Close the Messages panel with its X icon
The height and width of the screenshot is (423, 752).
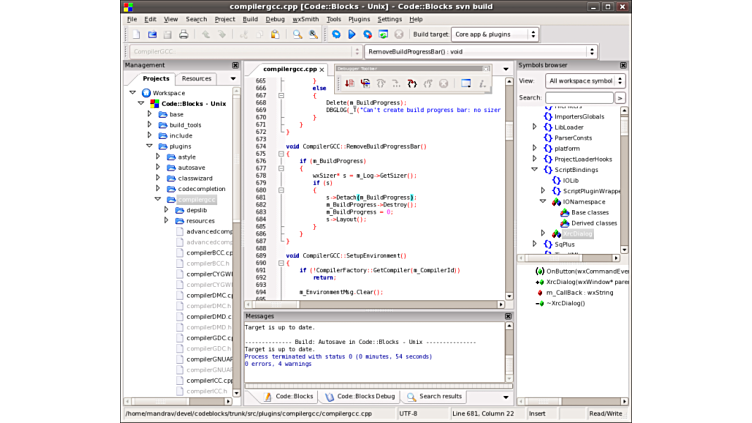click(x=508, y=316)
